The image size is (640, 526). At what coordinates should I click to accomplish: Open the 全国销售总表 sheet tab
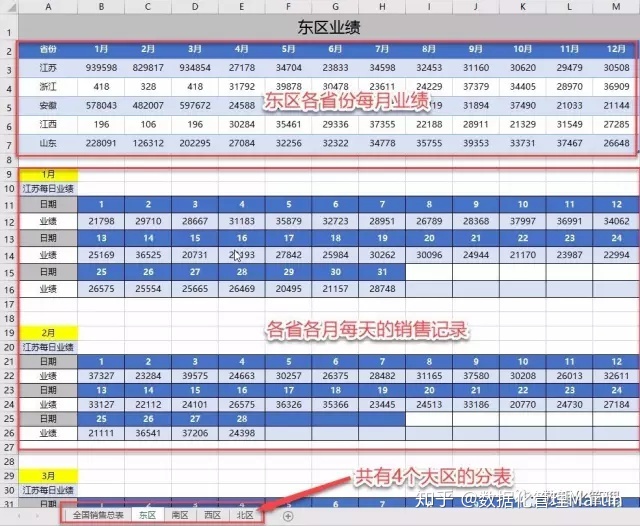click(98, 515)
